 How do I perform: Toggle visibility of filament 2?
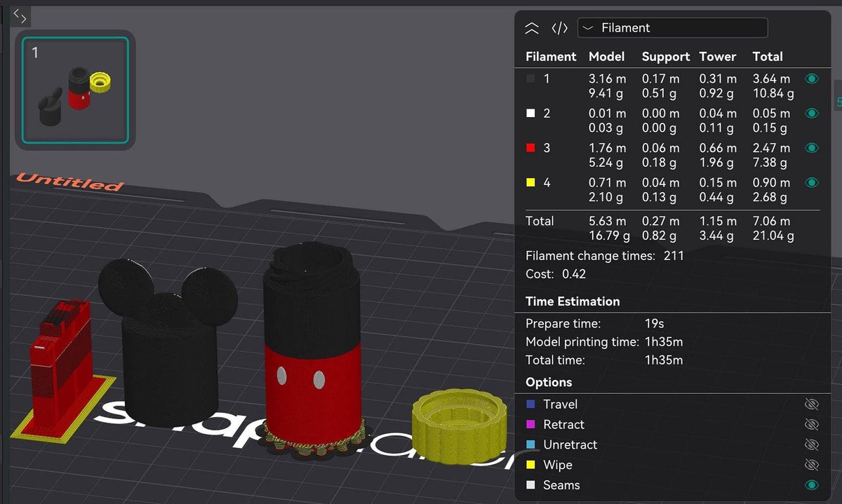point(812,114)
